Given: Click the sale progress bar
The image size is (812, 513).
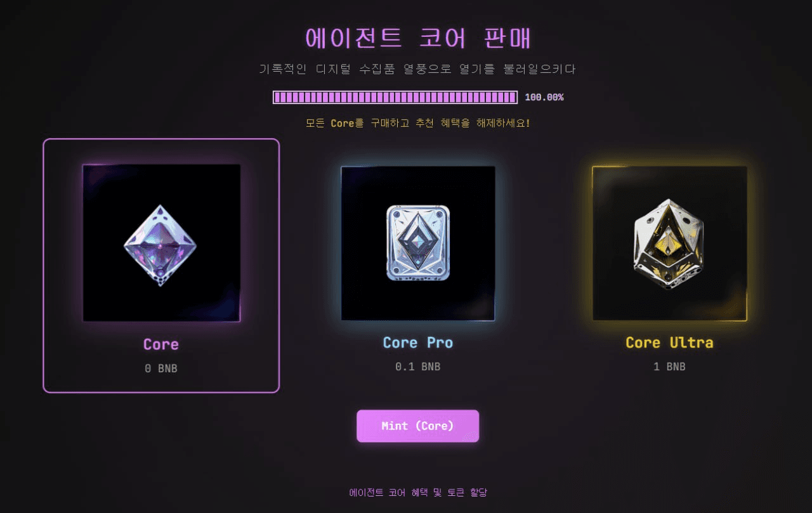Looking at the screenshot, I should [x=395, y=97].
